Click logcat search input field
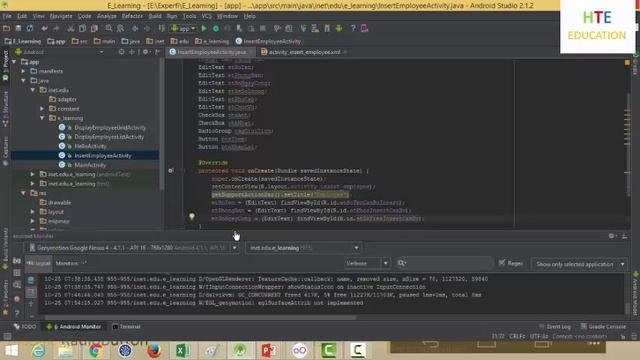The image size is (640, 360). (445, 263)
